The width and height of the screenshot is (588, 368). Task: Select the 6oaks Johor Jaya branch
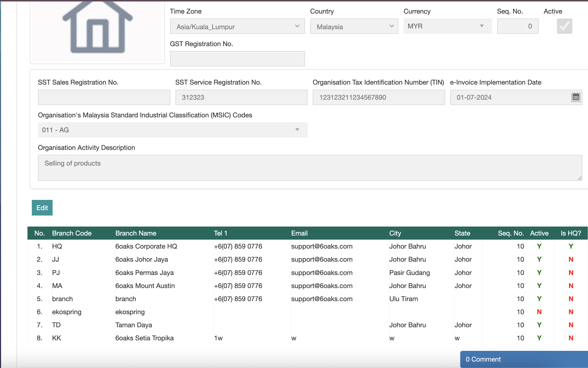pyautogui.click(x=142, y=259)
